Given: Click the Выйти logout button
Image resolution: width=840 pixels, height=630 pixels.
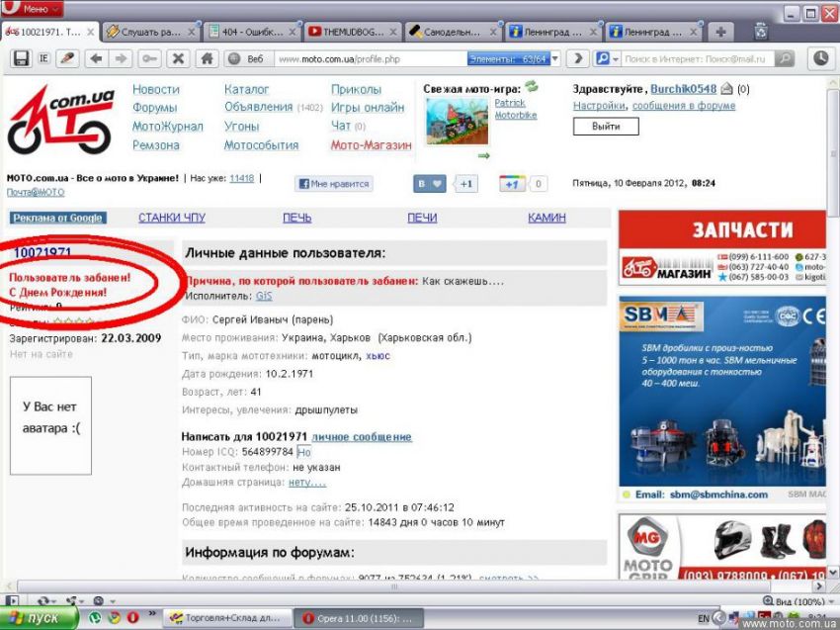Looking at the screenshot, I should click(606, 127).
